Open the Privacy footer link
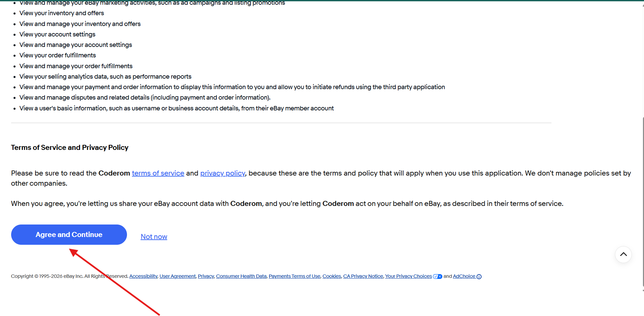644x316 pixels. (206, 276)
